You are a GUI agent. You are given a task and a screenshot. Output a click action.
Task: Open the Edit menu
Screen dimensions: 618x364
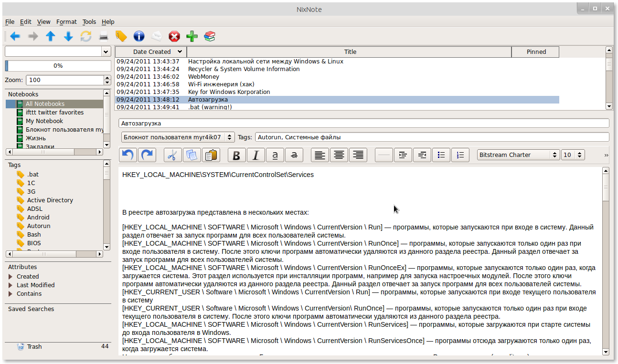25,21
